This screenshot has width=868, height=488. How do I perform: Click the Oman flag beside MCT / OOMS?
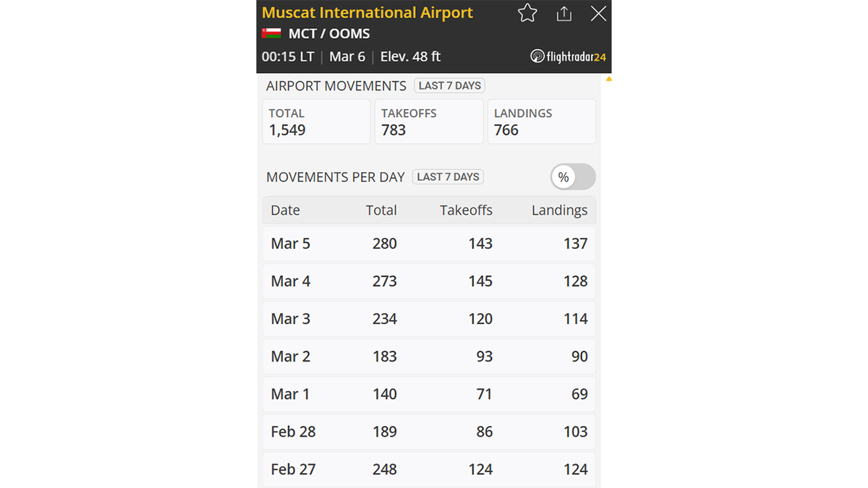(271, 33)
